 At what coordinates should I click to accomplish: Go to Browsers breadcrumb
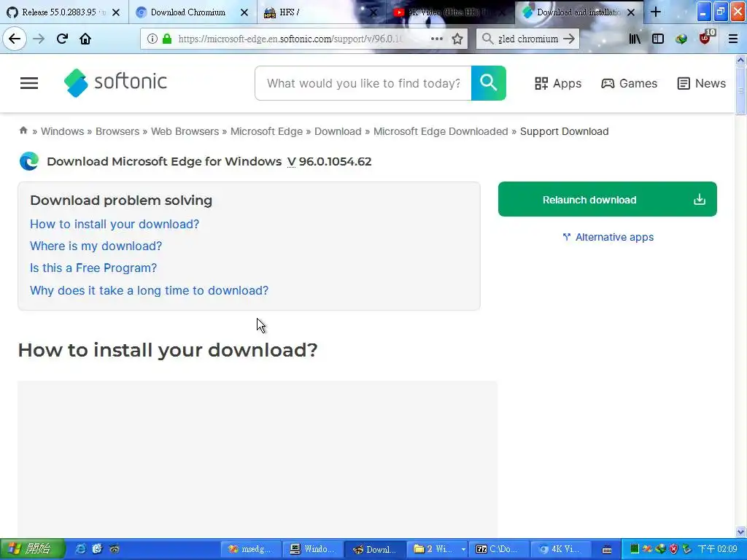click(117, 131)
